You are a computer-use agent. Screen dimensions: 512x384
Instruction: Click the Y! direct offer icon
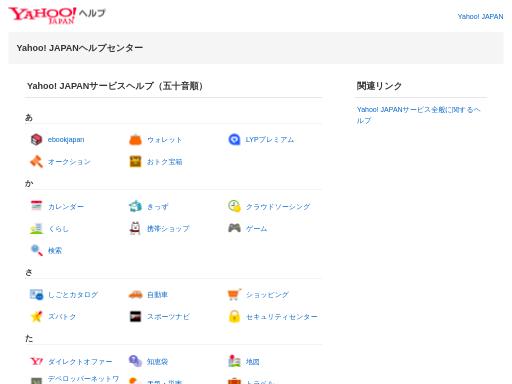pyautogui.click(x=36, y=361)
